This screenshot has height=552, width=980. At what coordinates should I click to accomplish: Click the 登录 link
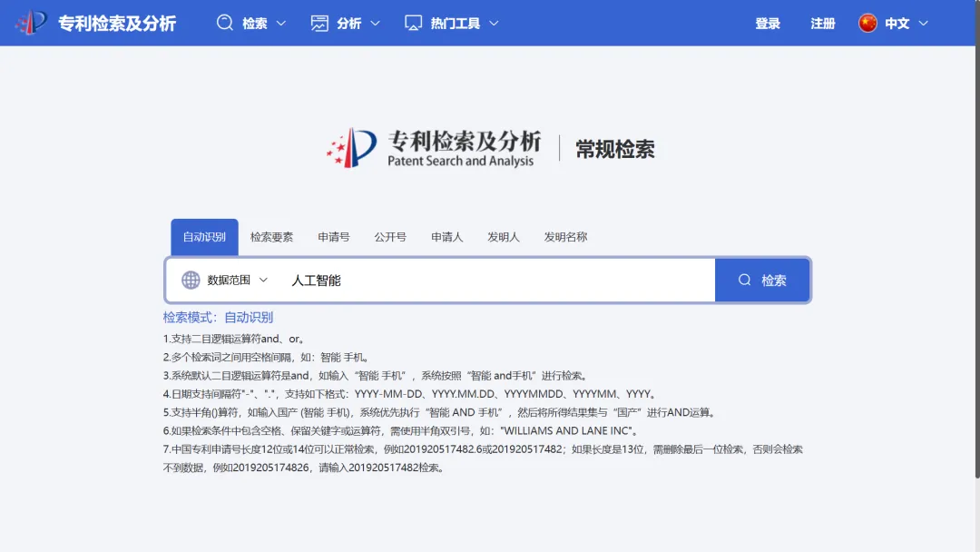point(768,23)
